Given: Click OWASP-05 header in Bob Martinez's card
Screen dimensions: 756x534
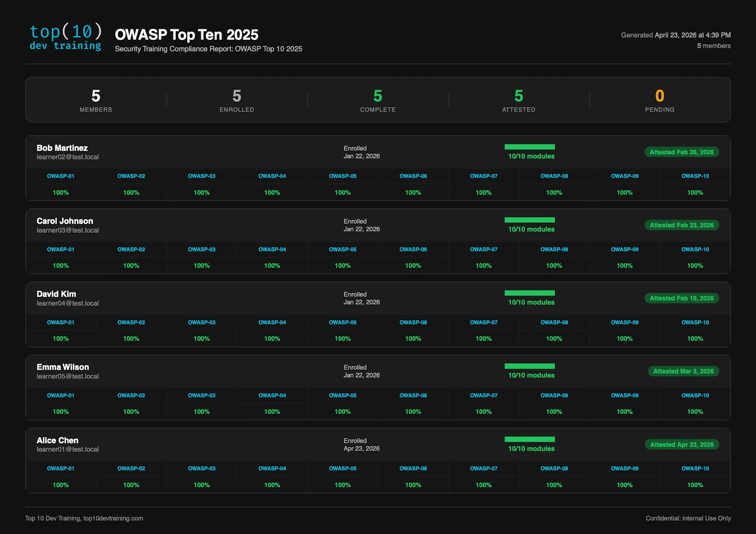Looking at the screenshot, I should pos(343,176).
